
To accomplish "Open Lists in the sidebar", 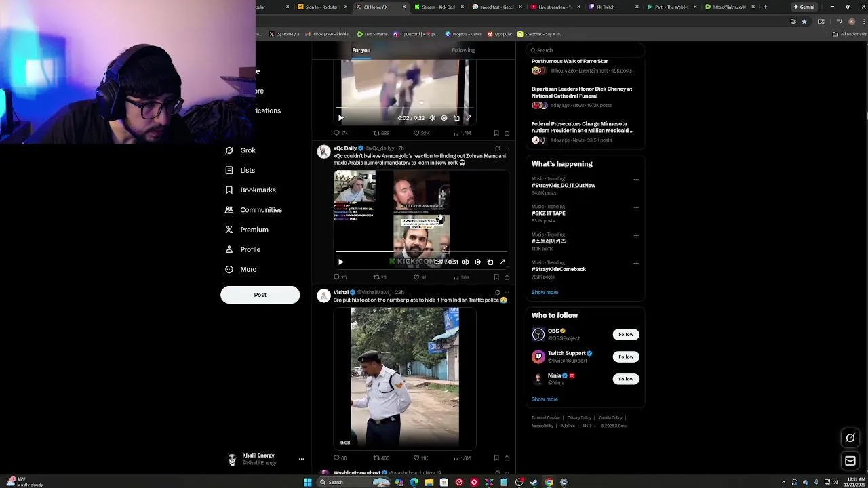I will coord(241,170).
